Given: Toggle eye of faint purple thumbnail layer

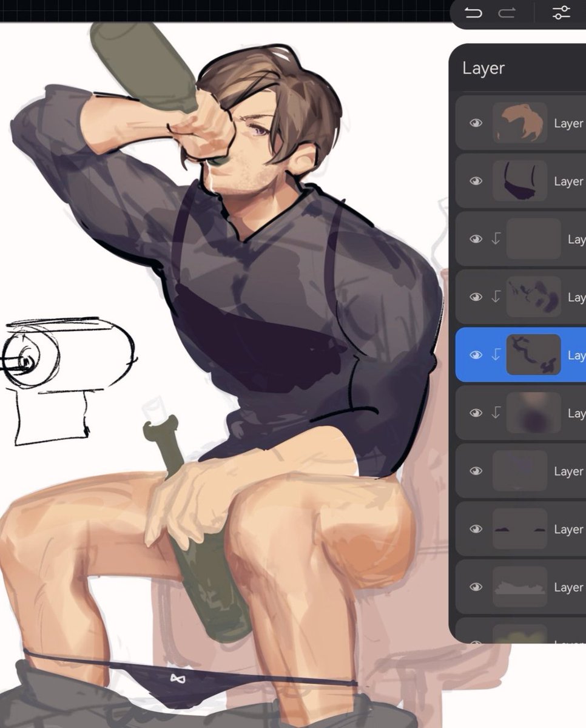Looking at the screenshot, I should point(476,471).
